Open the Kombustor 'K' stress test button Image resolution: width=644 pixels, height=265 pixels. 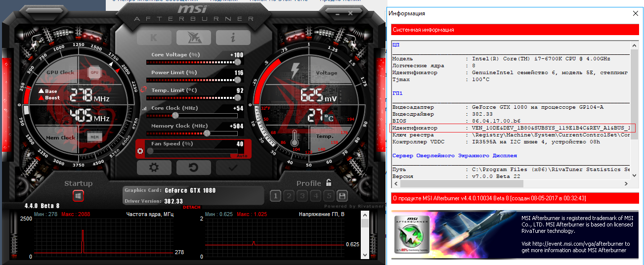(154, 38)
